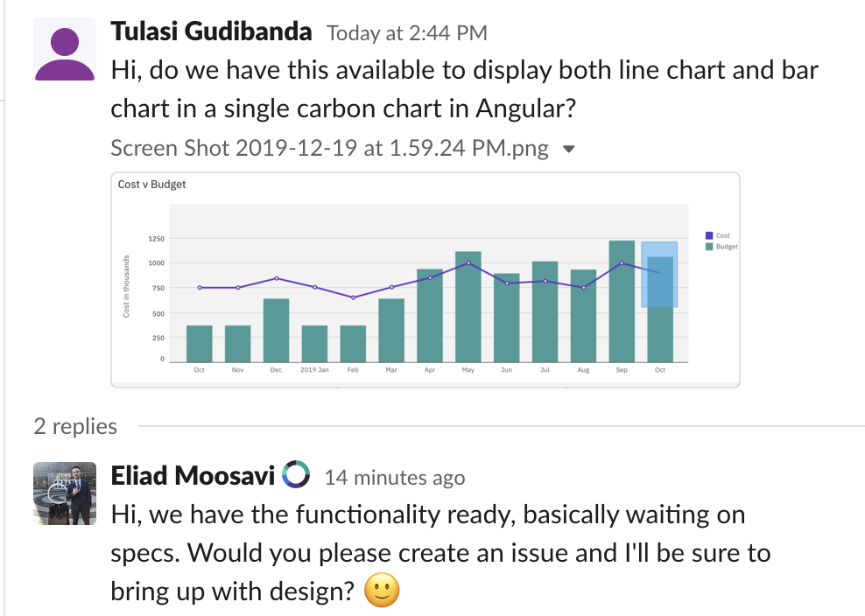This screenshot has width=865, height=616.
Task: Open Eliad Moosavi's profile picture
Action: [x=64, y=496]
